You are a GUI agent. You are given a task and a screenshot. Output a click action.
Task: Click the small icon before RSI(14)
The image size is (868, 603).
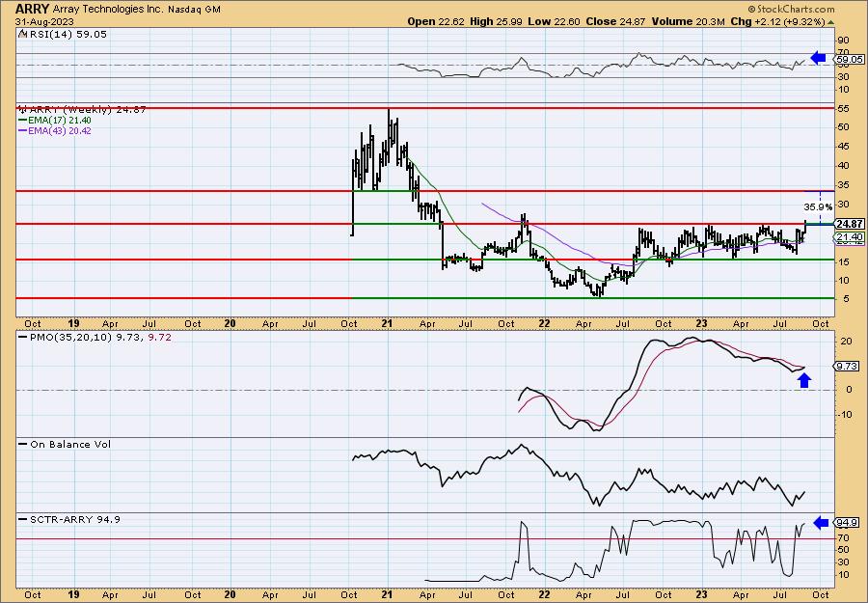[x=22, y=34]
